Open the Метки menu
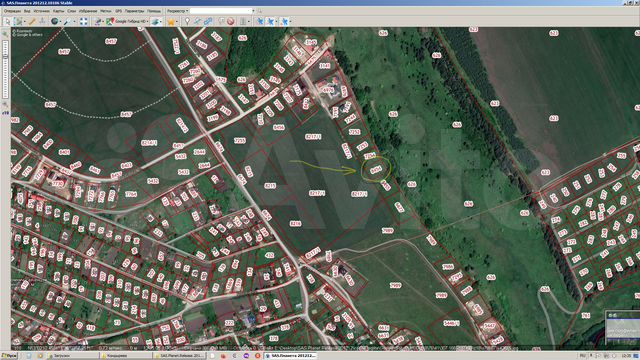Viewport: 640px width, 360px height. [105, 11]
